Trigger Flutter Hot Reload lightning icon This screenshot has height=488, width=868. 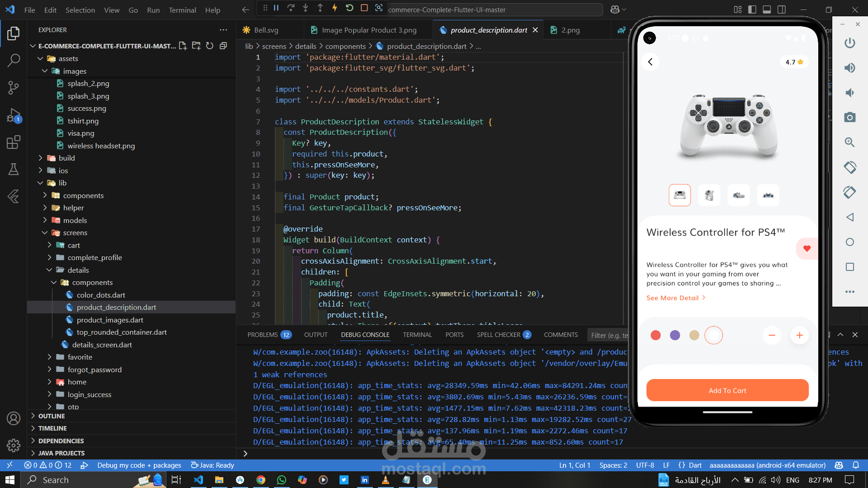(335, 8)
